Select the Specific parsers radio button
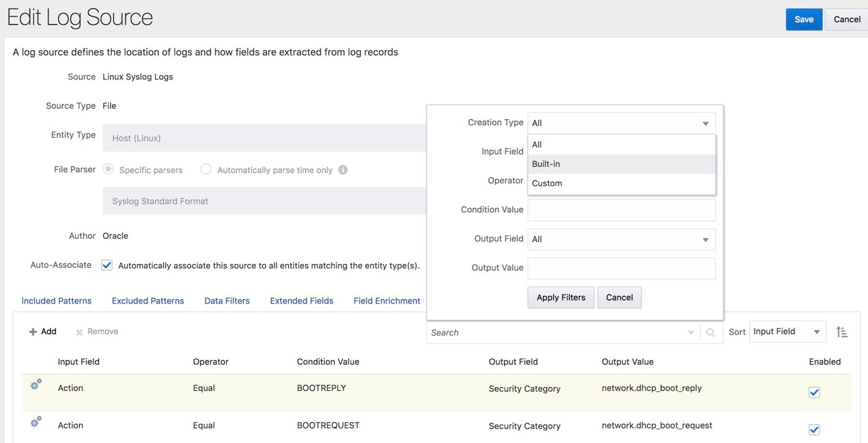Image resolution: width=868 pixels, height=443 pixels. (108, 169)
